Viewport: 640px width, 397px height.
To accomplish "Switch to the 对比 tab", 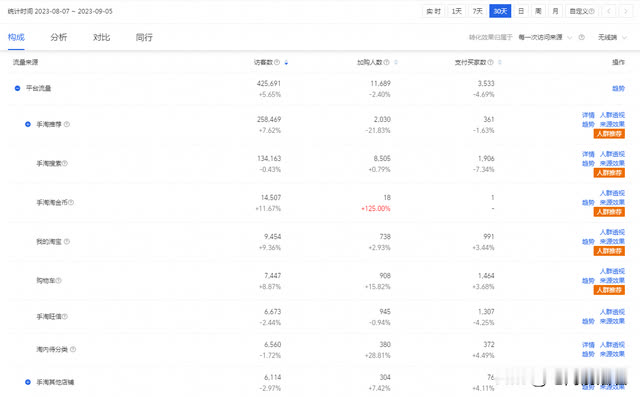I will 101,37.
